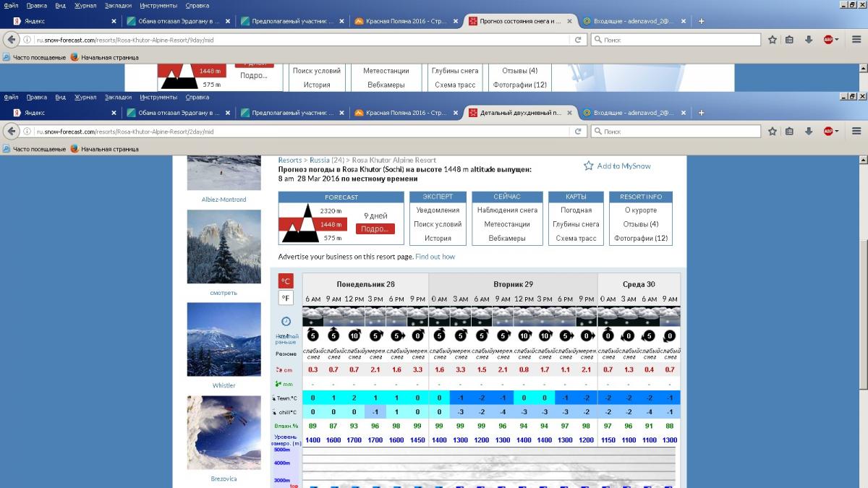Open hamburger menu in the back window
This screenshot has height=488, width=868.
click(856, 40)
